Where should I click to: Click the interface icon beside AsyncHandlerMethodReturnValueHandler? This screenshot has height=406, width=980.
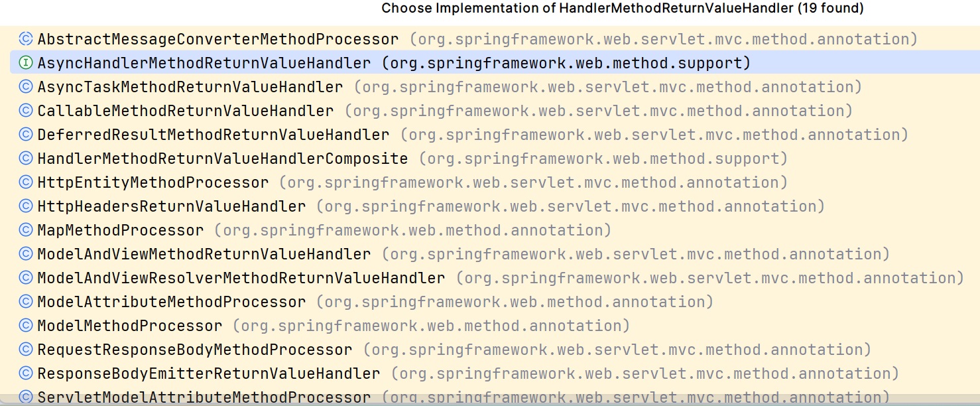pos(26,63)
